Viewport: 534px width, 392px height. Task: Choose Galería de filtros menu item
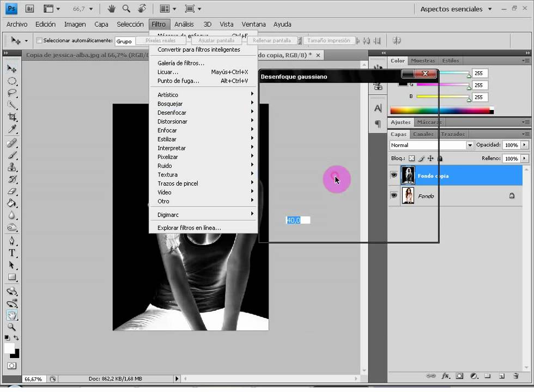coord(203,63)
